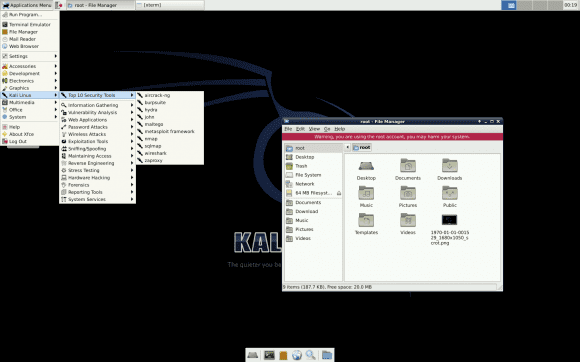Open terminal from the bottom dock

point(269,355)
